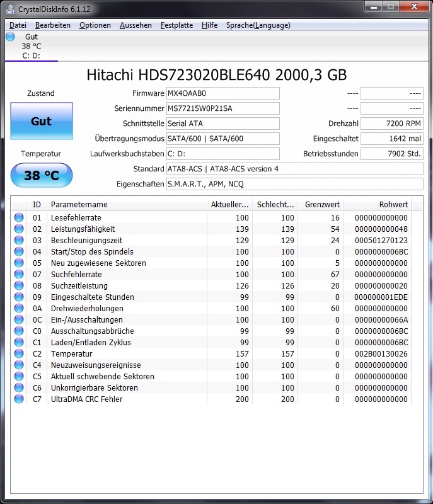Click raw value 00000000066A
433x504 pixels.
381,320
